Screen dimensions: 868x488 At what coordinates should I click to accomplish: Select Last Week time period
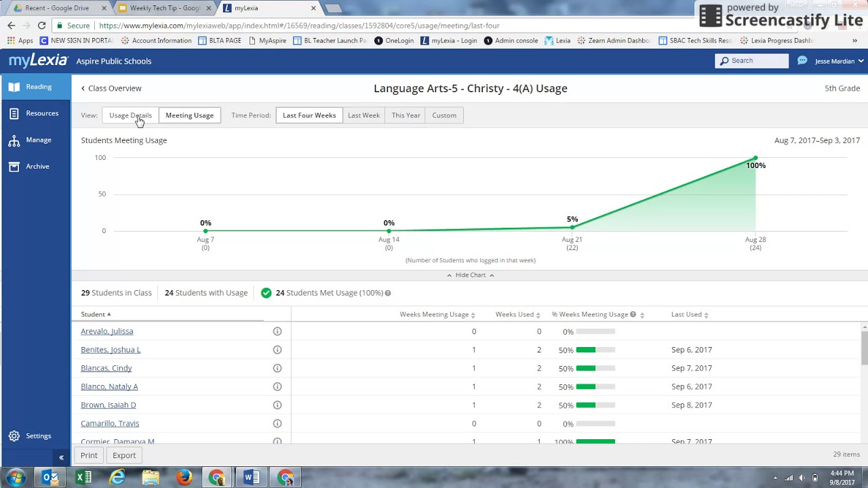coord(363,115)
